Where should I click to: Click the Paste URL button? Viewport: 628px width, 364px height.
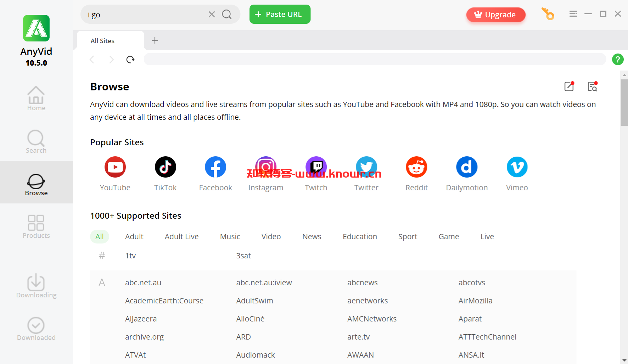[x=280, y=14]
